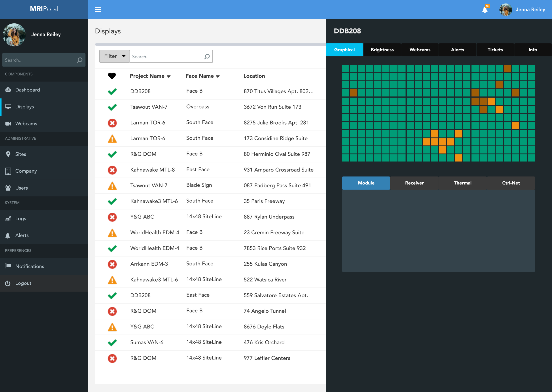Click the Logout power icon

(x=8, y=283)
